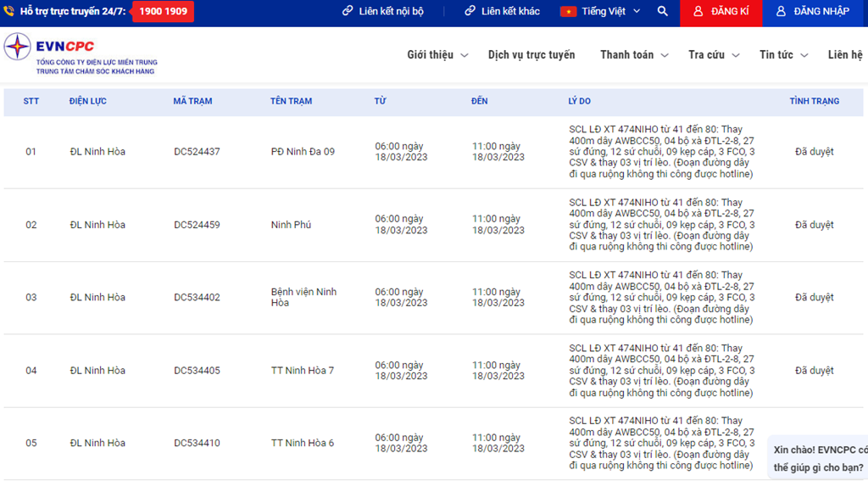Click the chain icon beside Liên kết nội bộ
This screenshot has width=868, height=481.
tap(348, 12)
